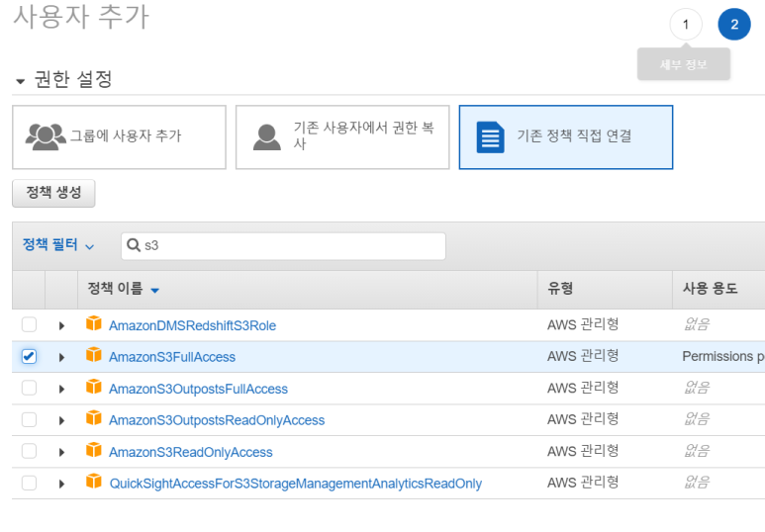Click 없음 value in AmazonS3OutpostsFullAccess row
Viewport: 765px width, 532px height.
pos(697,389)
